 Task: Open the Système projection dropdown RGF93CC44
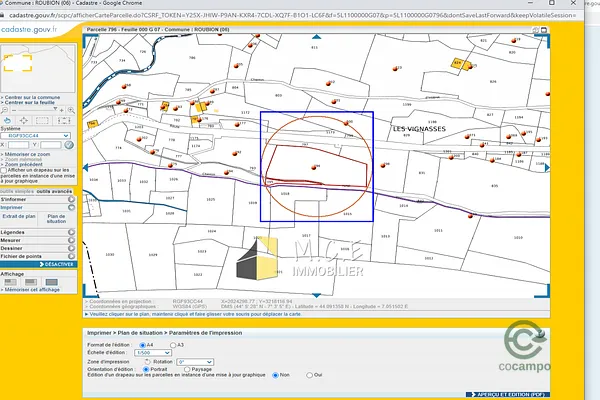[36, 135]
